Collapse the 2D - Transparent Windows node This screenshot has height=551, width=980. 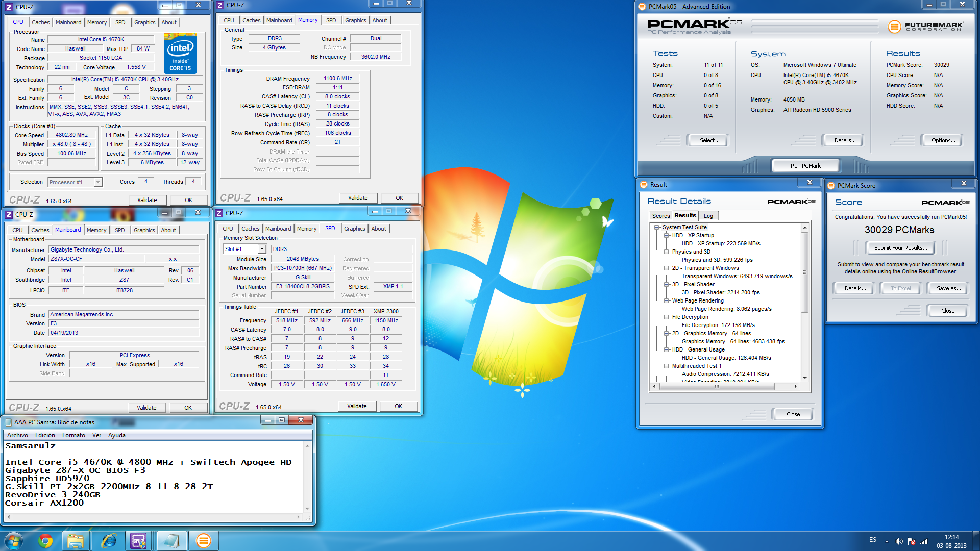point(667,268)
